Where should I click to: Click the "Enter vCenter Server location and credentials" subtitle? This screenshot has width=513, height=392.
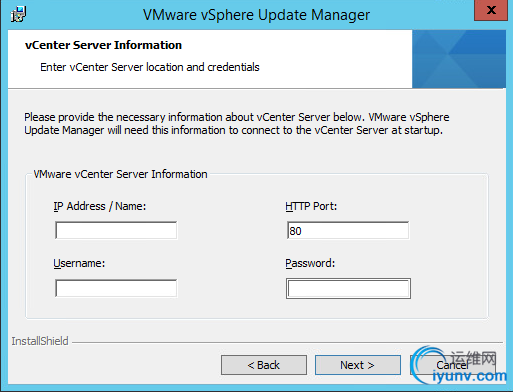click(x=150, y=67)
